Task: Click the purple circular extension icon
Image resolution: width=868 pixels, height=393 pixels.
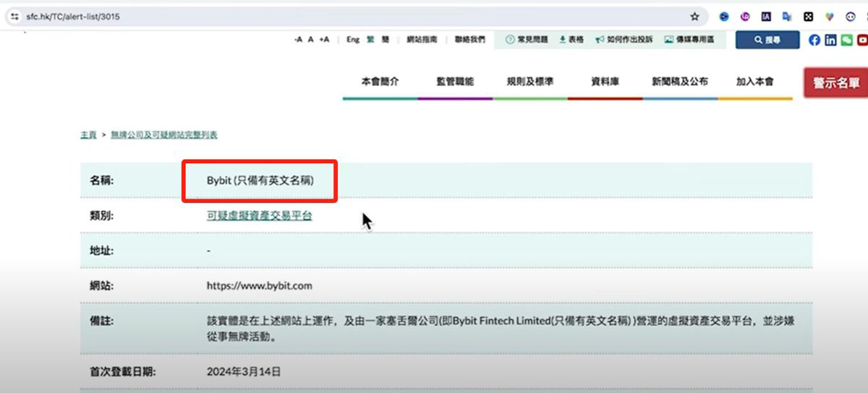Action: pos(745,17)
